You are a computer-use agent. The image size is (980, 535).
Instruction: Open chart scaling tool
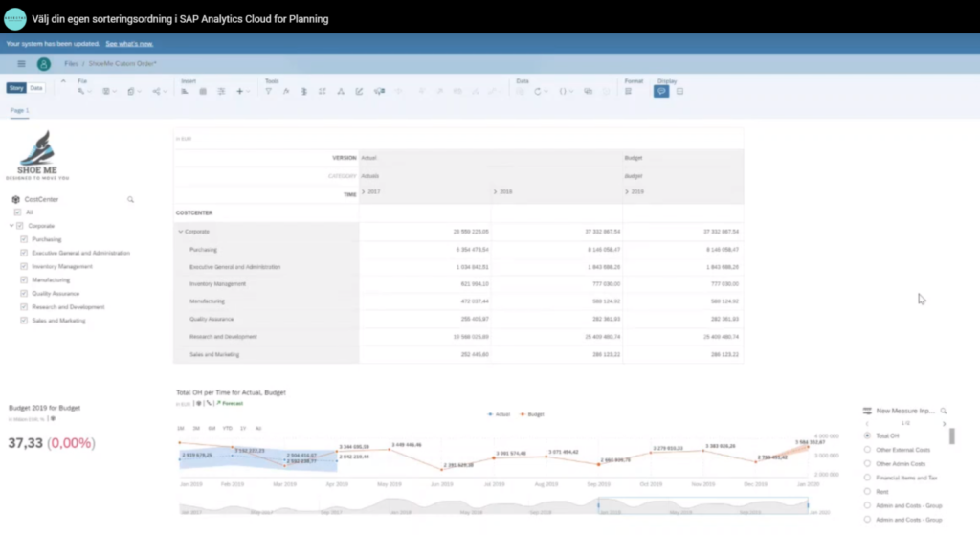click(303, 91)
